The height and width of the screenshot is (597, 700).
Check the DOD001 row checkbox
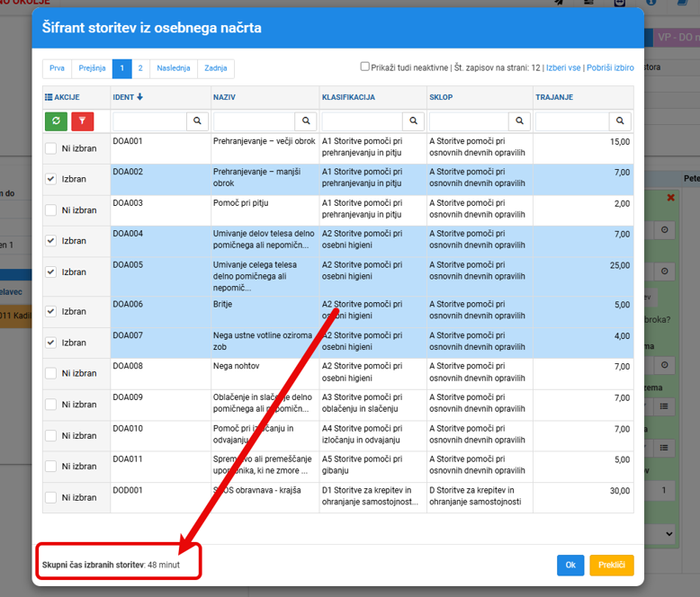coord(51,497)
